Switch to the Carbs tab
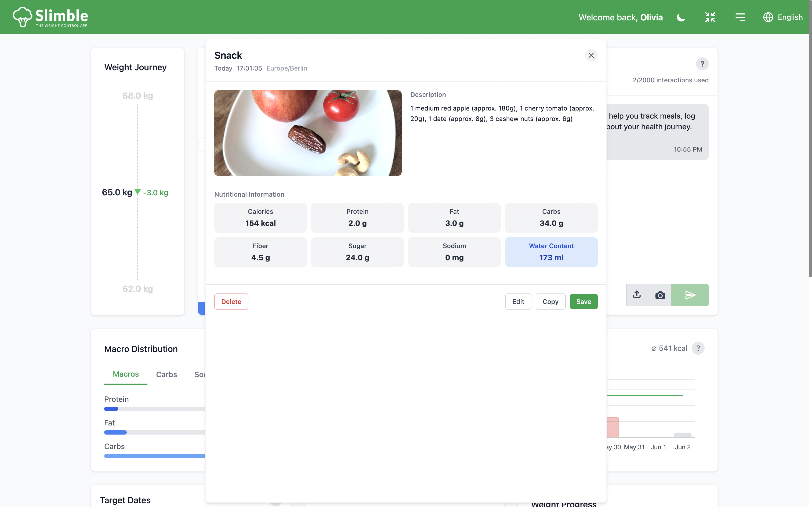Screen dimensions: 812x507 coord(166,374)
